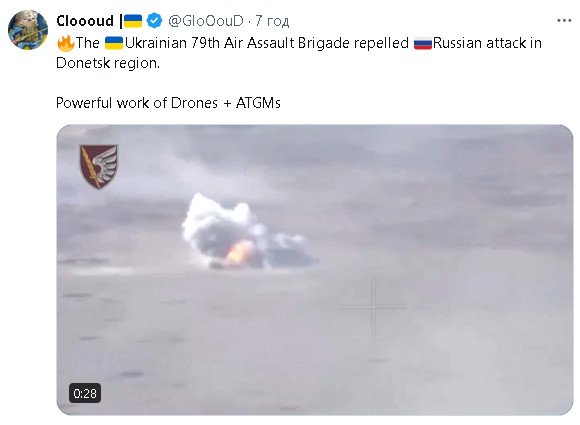580x425 pixels.
Task: Click the Russian flag emoji before 'Russian'
Action: (x=423, y=43)
